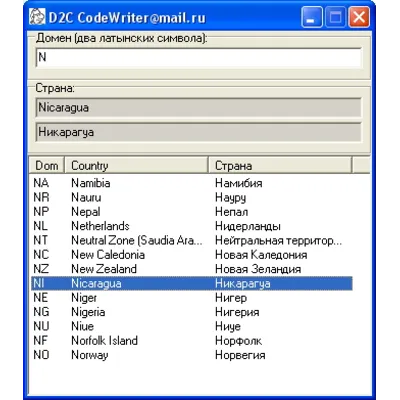This screenshot has height=400, width=400.
Task: Minimize the D2C CodeWriter window
Action: click(312, 17)
